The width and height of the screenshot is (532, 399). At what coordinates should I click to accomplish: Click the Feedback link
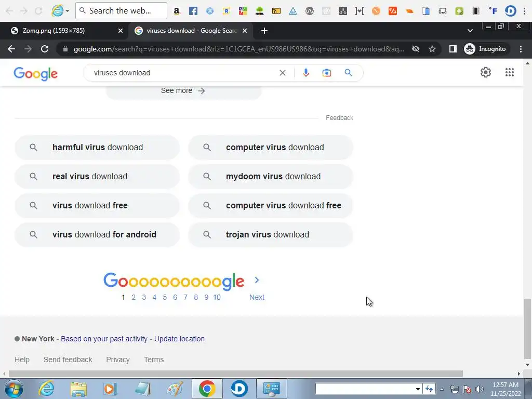tap(339, 118)
